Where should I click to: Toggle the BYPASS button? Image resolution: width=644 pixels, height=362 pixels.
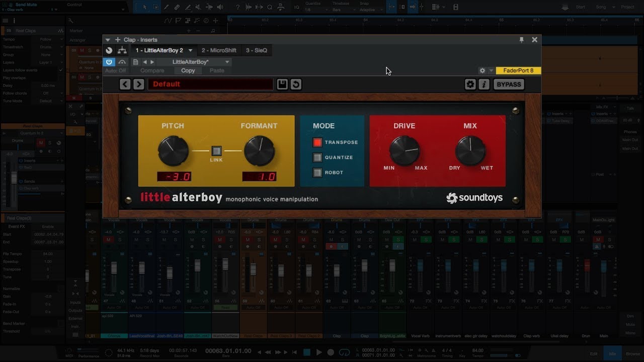[509, 84]
